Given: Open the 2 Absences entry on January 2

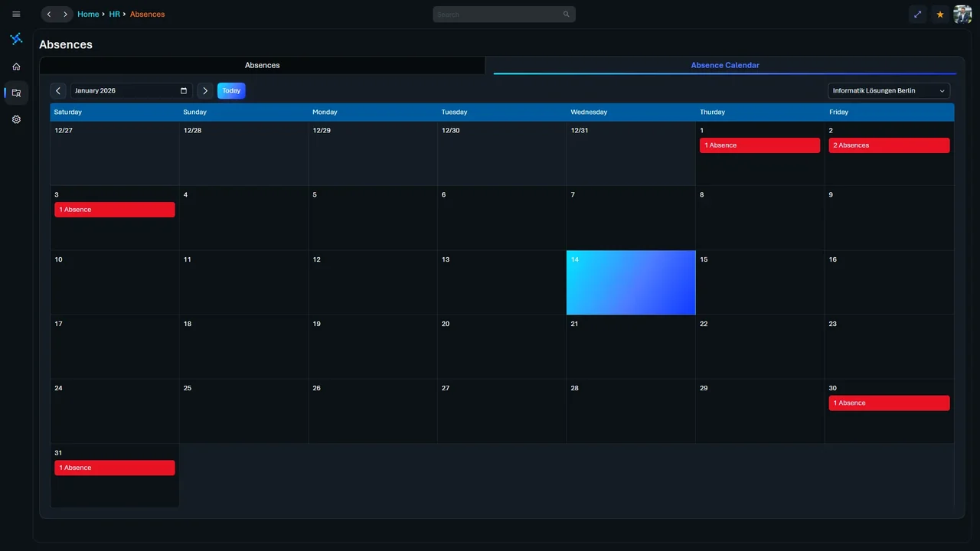Looking at the screenshot, I should [889, 145].
